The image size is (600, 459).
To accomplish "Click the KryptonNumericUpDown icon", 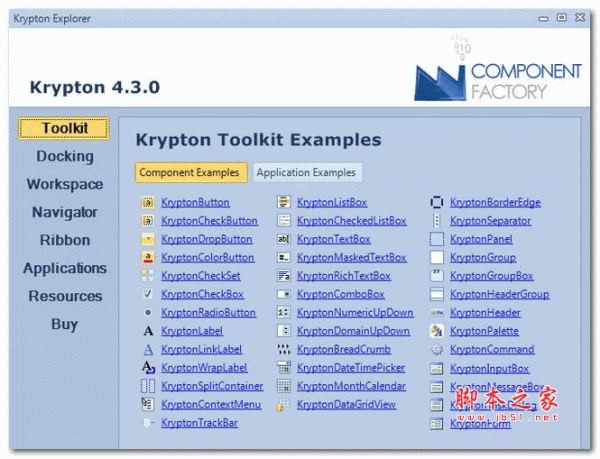I will point(284,313).
